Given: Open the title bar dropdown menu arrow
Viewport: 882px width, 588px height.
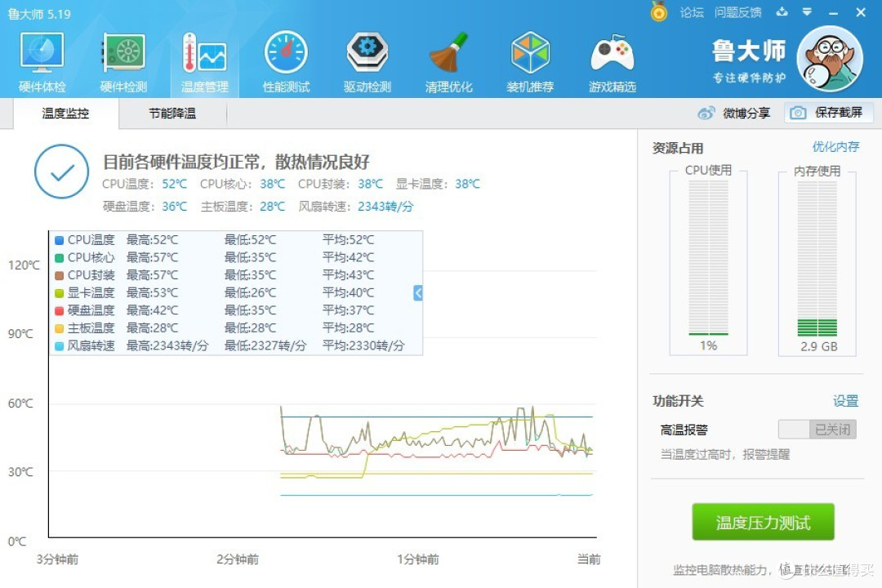Looking at the screenshot, I should tap(807, 11).
